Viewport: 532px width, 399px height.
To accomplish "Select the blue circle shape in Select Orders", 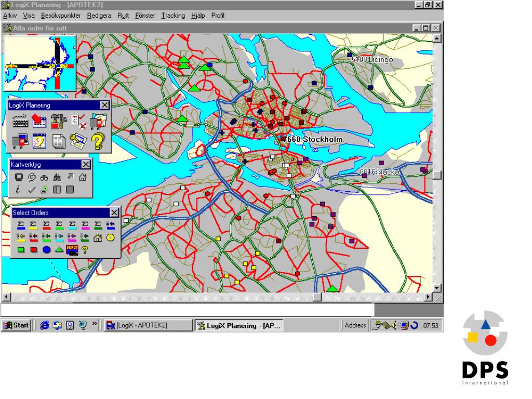I will [46, 250].
